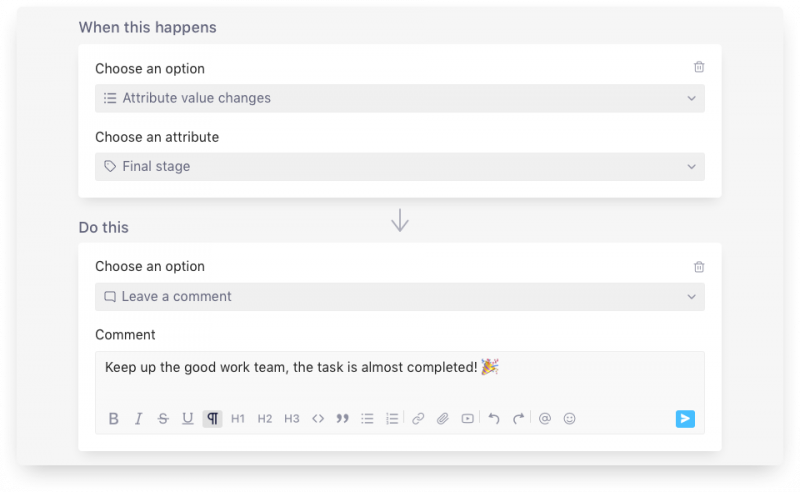This screenshot has height=492, width=800.
Task: Insert a code block
Action: click(318, 419)
